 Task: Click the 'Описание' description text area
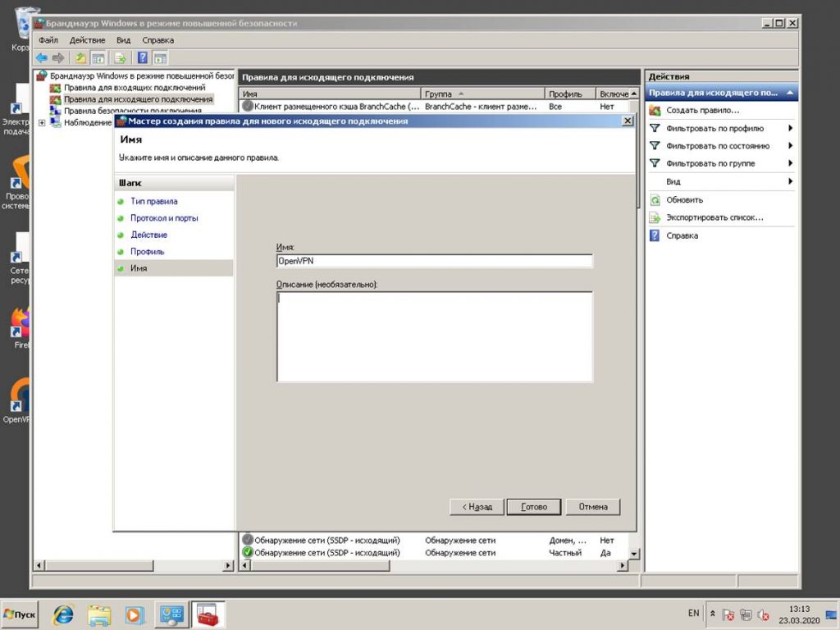(435, 336)
